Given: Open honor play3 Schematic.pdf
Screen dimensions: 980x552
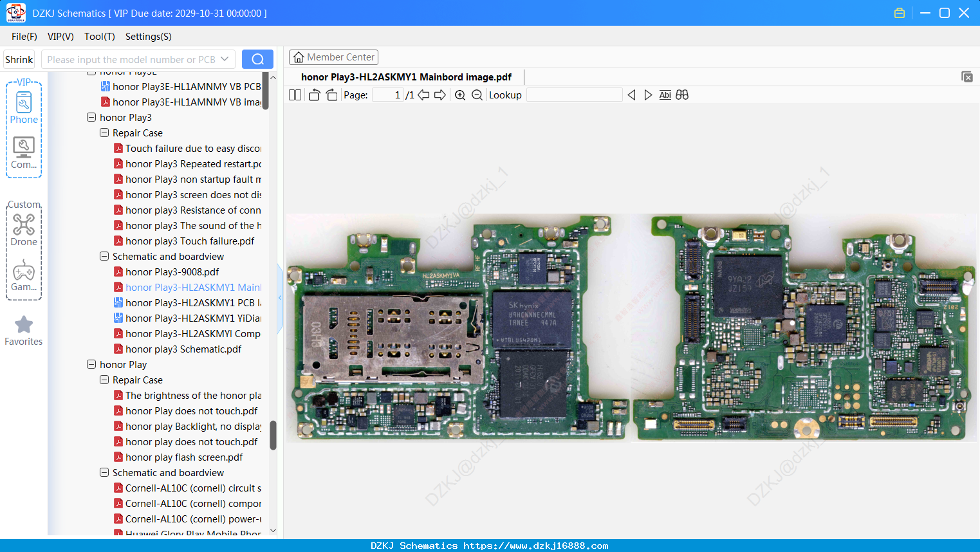Looking at the screenshot, I should coord(178,349).
